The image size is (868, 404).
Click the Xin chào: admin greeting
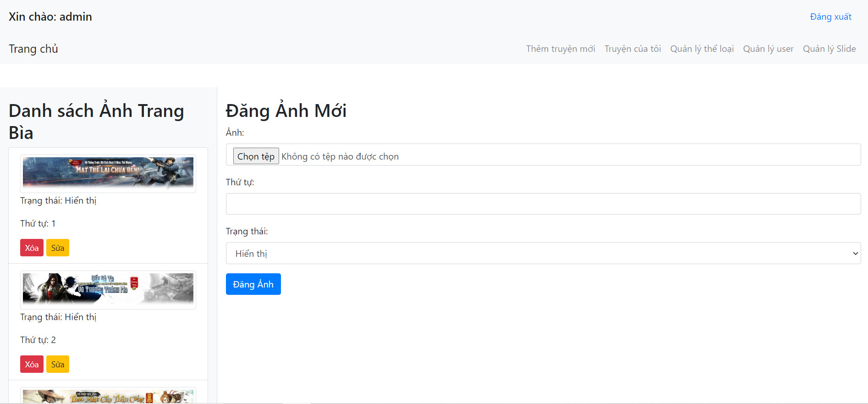click(x=50, y=17)
